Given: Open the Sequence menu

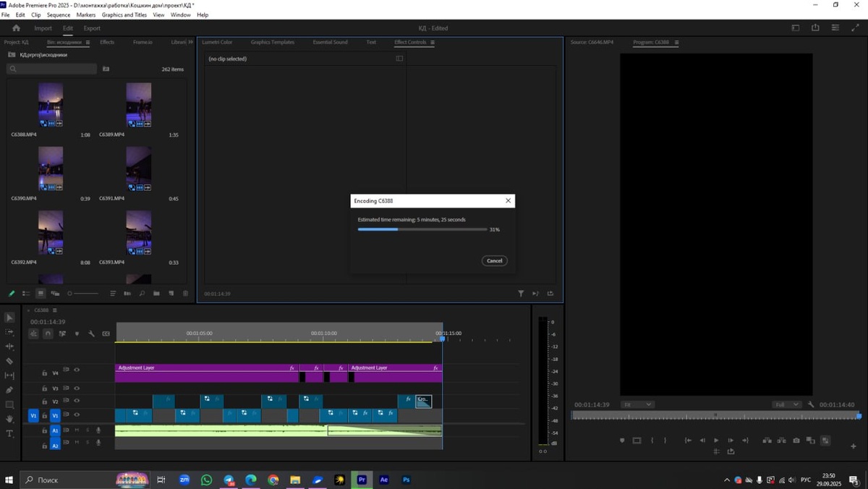Looking at the screenshot, I should coord(59,14).
